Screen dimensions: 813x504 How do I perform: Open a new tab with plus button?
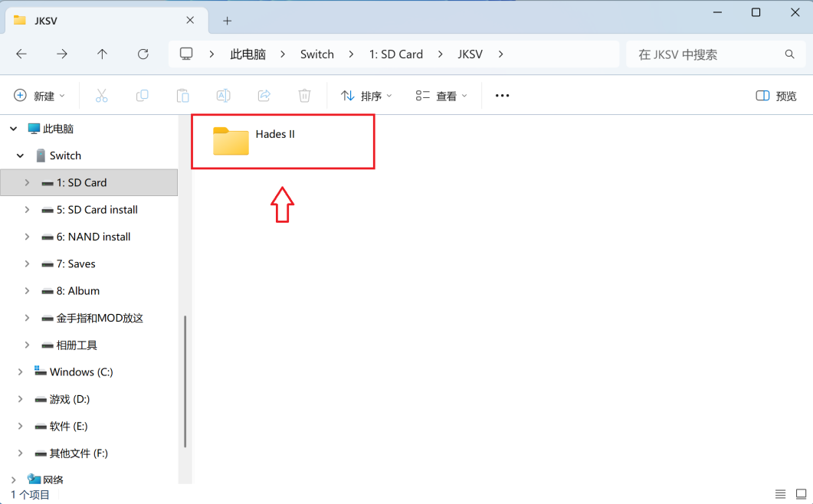point(227,21)
